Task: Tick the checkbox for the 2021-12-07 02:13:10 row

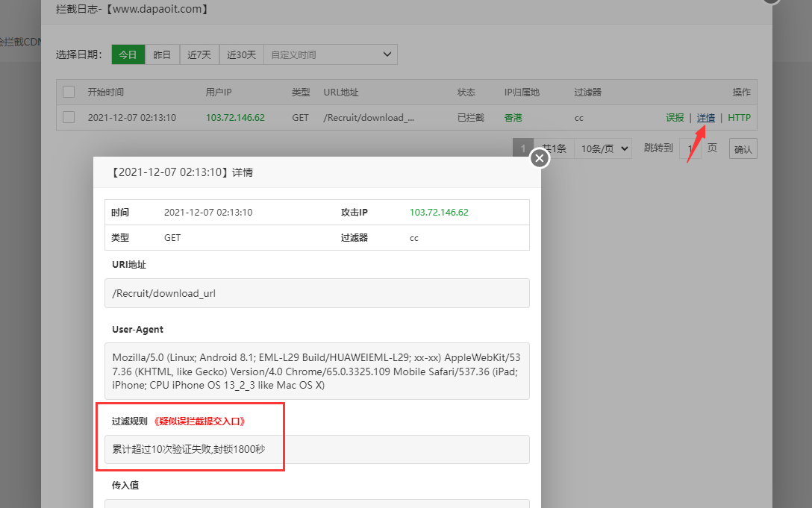Action: coord(69,118)
